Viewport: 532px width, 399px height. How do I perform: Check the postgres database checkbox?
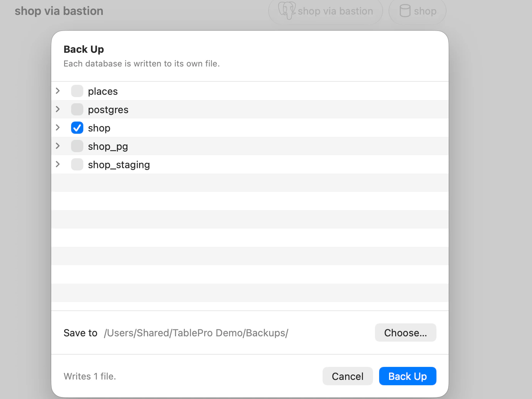point(77,109)
